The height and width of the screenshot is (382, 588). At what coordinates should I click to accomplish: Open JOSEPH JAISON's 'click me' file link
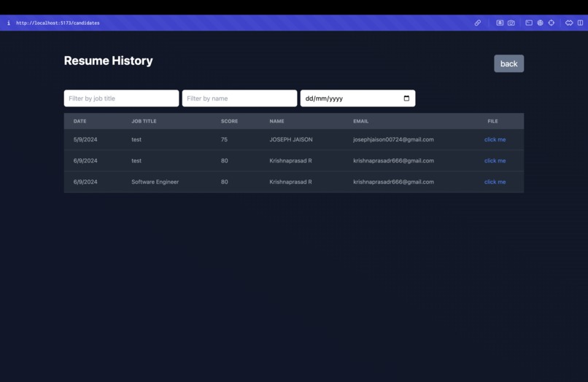pyautogui.click(x=495, y=139)
